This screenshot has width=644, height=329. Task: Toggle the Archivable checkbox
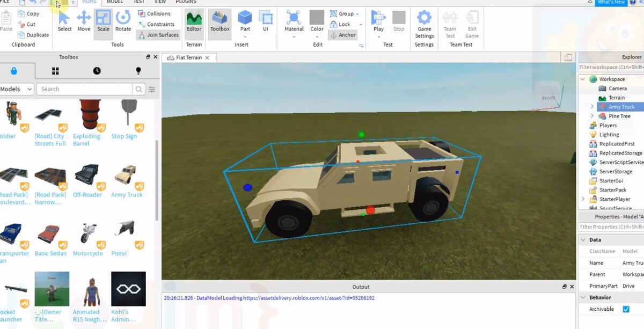point(626,309)
